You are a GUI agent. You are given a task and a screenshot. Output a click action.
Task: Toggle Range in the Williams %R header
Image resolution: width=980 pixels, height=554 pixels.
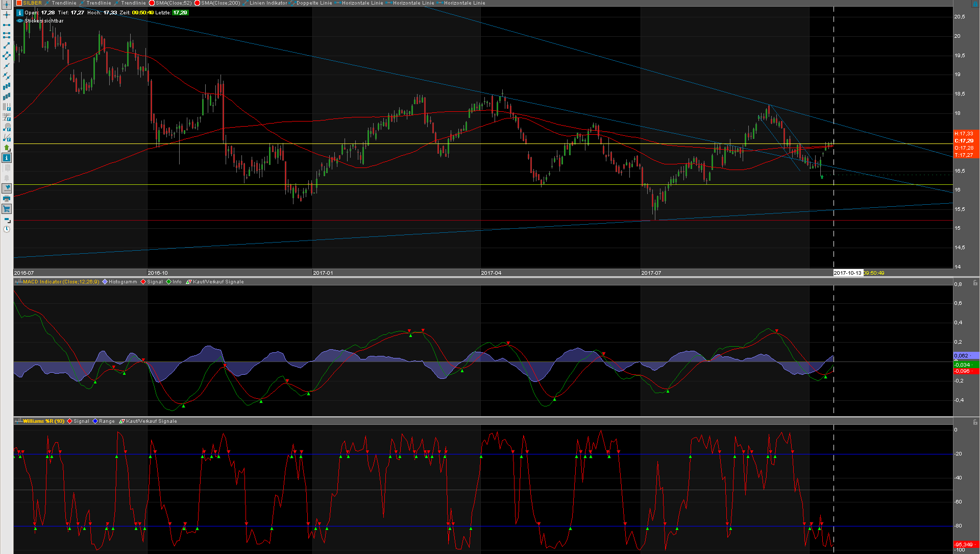tap(106, 421)
